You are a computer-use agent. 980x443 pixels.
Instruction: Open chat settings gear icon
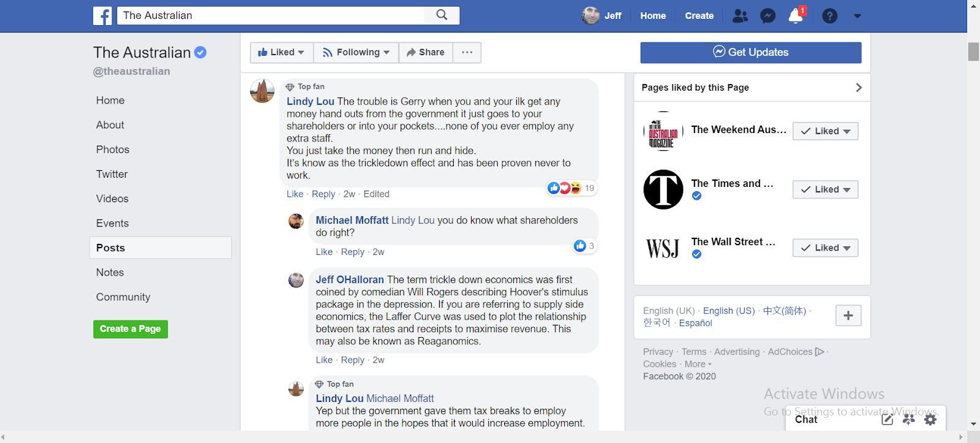[930, 420]
